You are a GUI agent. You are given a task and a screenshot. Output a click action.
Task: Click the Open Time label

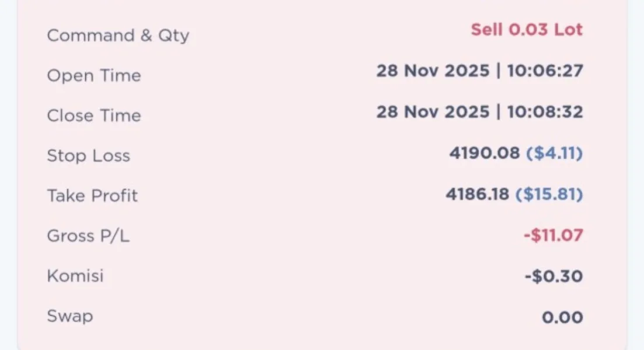click(x=94, y=76)
